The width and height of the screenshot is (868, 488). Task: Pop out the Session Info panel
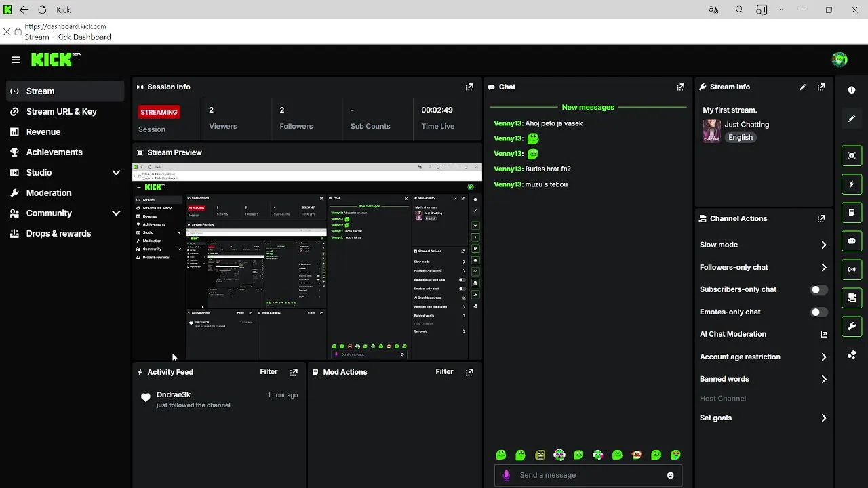[x=469, y=87]
